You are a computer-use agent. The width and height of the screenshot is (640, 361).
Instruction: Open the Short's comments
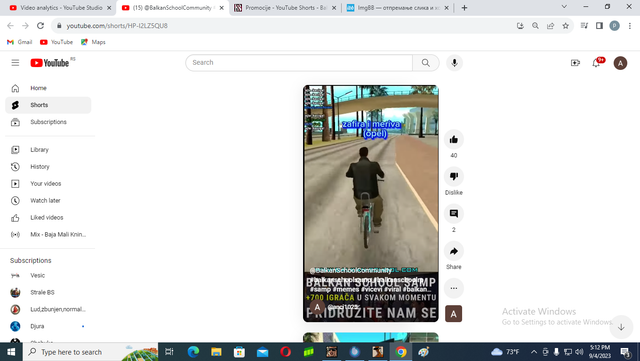pos(453,214)
